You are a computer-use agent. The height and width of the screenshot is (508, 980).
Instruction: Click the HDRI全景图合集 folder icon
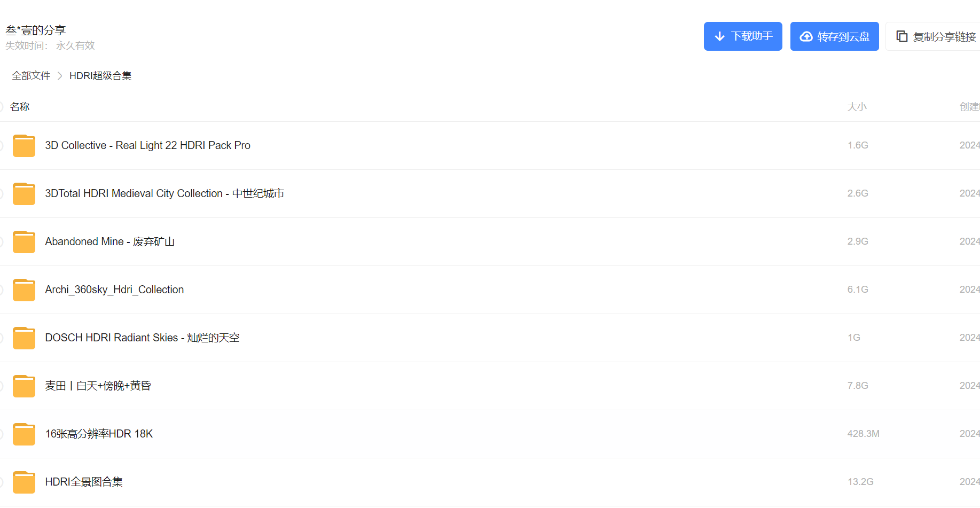coord(24,482)
